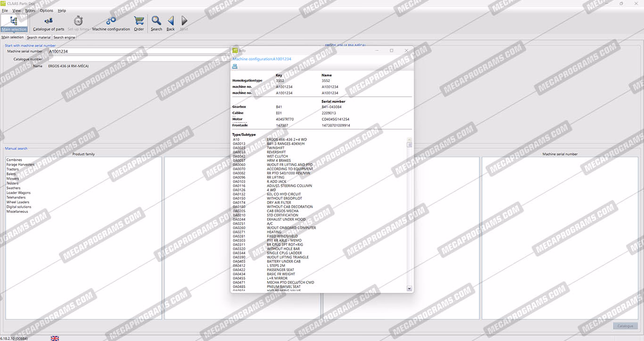Viewport: 644px width, 341px height.
Task: Maximize the Info dialog window
Action: point(391,50)
